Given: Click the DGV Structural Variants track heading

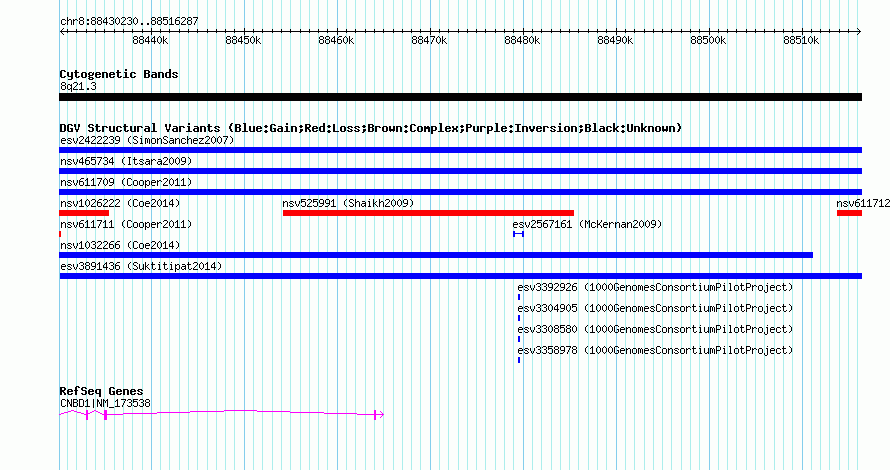Looking at the screenshot, I should tap(371, 128).
